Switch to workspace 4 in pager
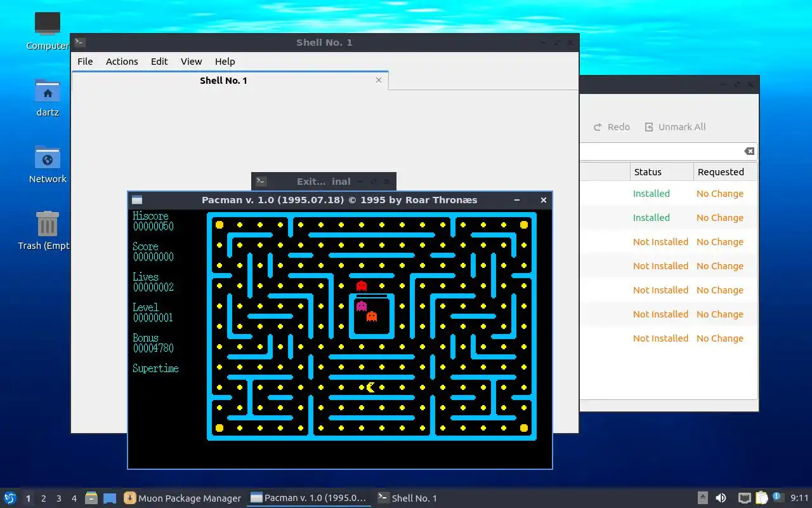Image resolution: width=812 pixels, height=508 pixels. [74, 498]
